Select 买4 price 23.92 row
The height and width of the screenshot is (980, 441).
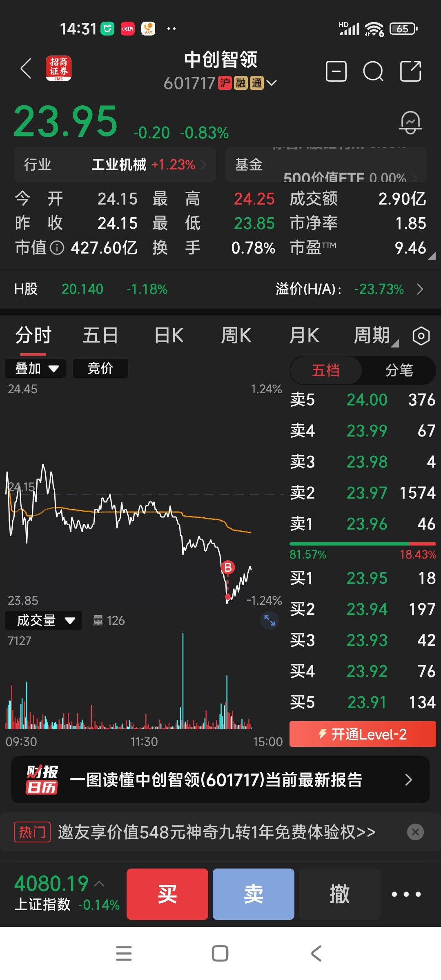363,671
